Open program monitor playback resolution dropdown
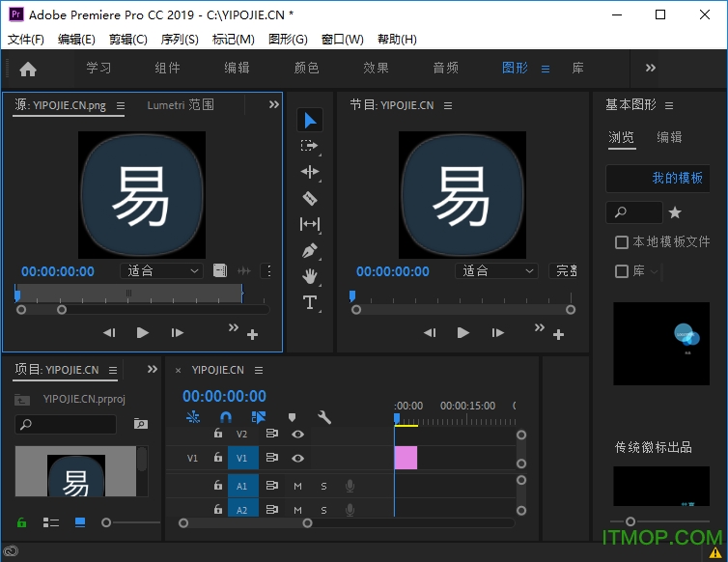The image size is (728, 562). coord(564,270)
